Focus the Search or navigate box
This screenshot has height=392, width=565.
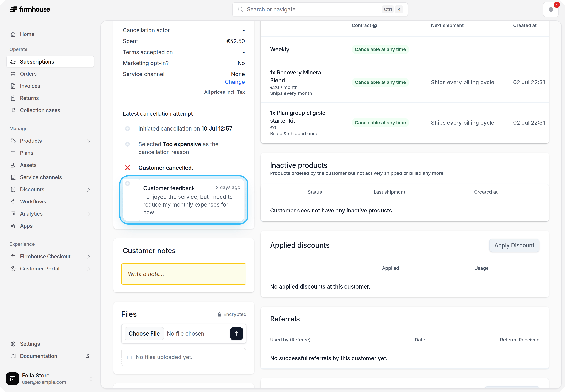click(320, 9)
